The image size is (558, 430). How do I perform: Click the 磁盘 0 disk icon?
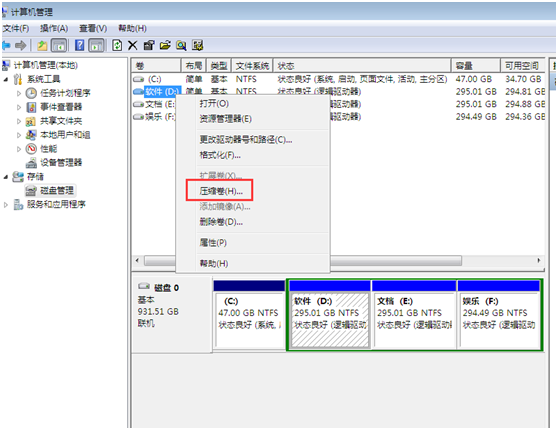click(x=144, y=286)
